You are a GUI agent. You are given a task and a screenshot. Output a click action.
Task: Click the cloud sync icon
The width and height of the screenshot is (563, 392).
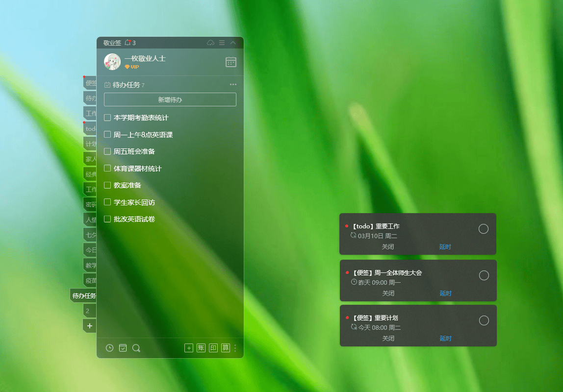click(211, 43)
